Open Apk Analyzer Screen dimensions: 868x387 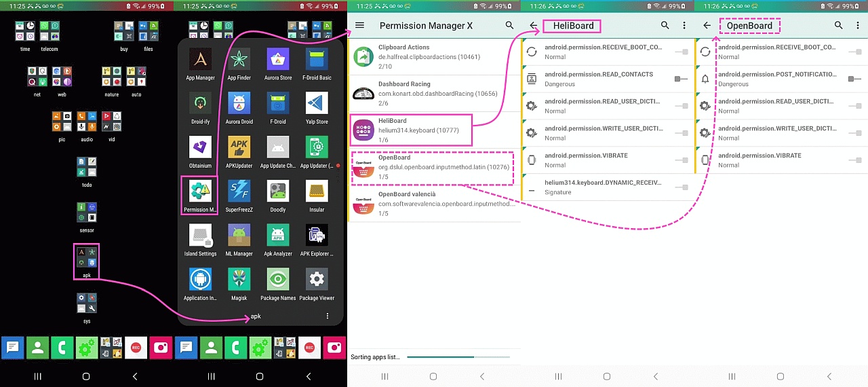(278, 236)
